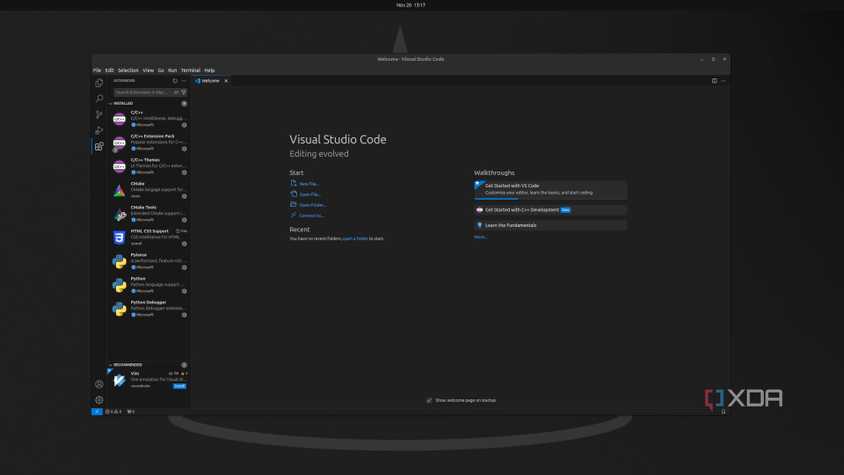Select the Pylance extension row
Viewport: 844px width, 475px height.
[149, 261]
